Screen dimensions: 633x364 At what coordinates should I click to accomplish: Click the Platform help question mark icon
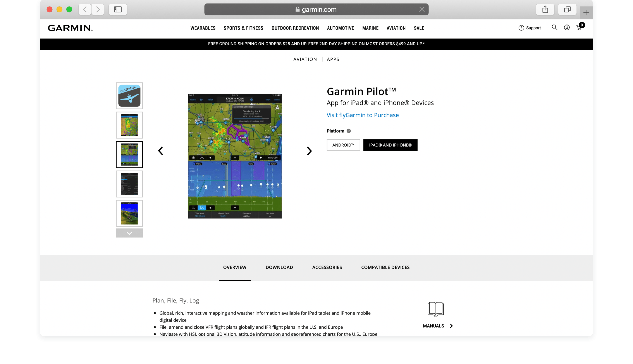(349, 131)
